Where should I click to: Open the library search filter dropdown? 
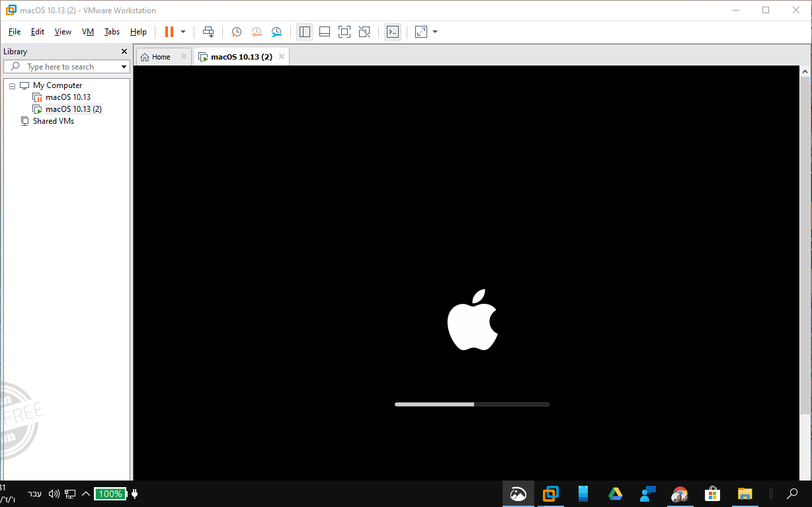(124, 67)
